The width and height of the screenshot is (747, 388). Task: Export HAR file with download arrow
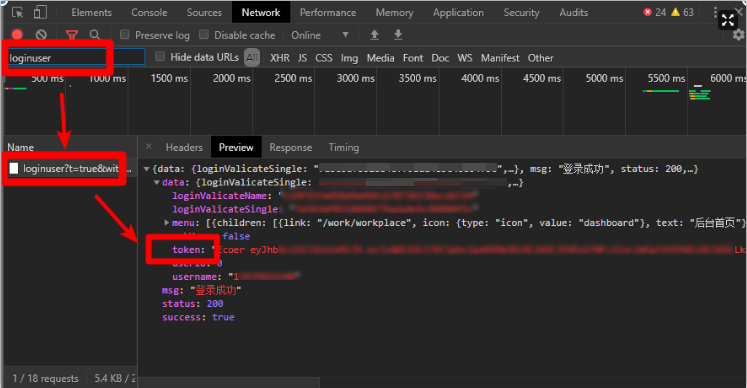click(x=398, y=35)
